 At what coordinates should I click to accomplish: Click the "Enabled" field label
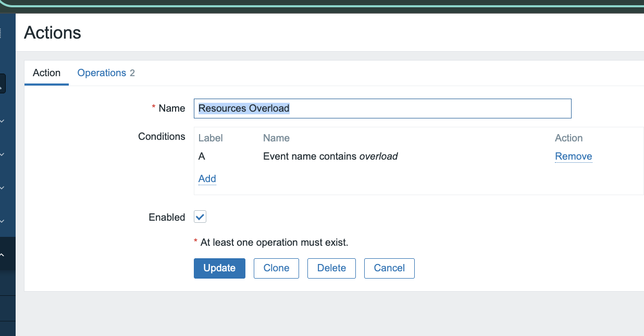[167, 218]
